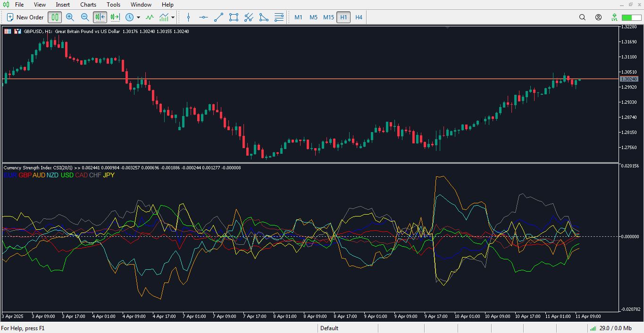Zoom in on the chart
This screenshot has width=644, height=333.
click(70, 17)
